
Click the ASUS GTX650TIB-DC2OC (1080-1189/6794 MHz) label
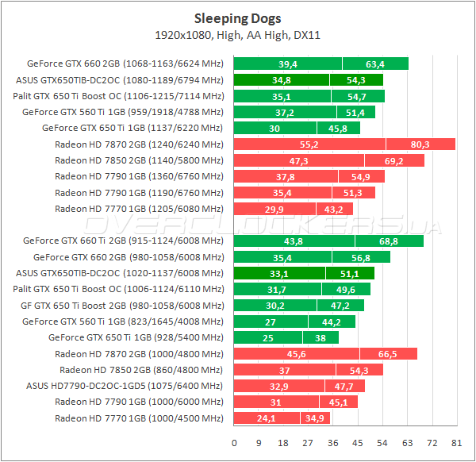click(x=120, y=80)
